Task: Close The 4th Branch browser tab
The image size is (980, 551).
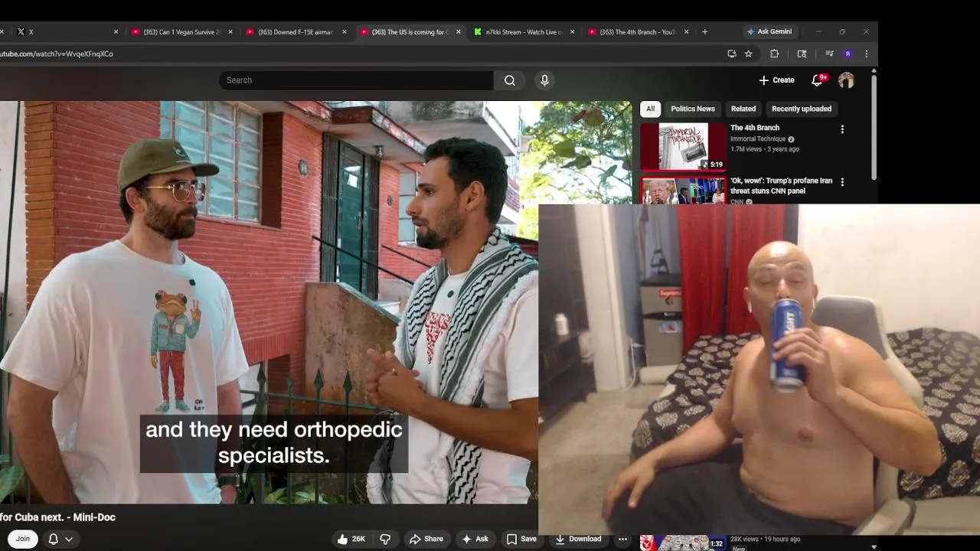Action: pos(686,31)
